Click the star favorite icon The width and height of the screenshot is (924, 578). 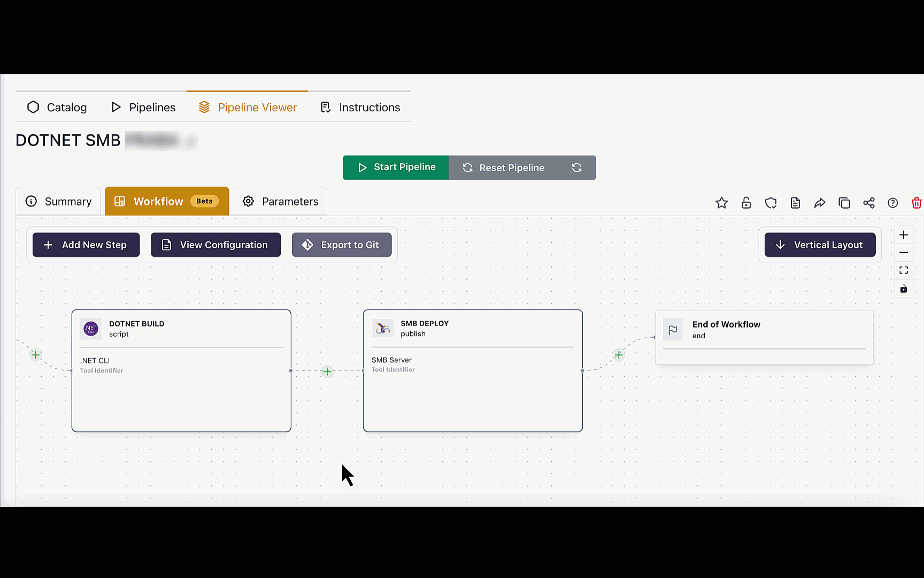(x=721, y=203)
